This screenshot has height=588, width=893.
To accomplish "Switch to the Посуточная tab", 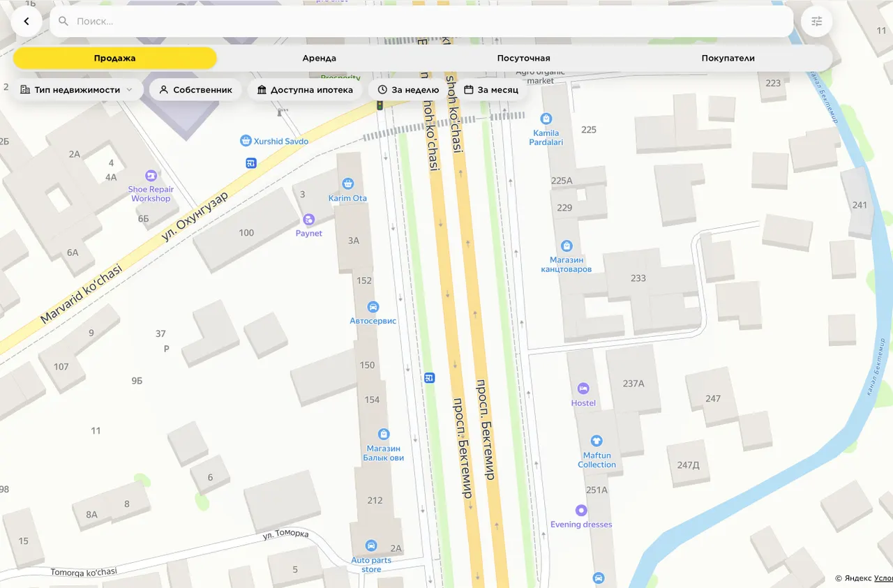I will (523, 59).
